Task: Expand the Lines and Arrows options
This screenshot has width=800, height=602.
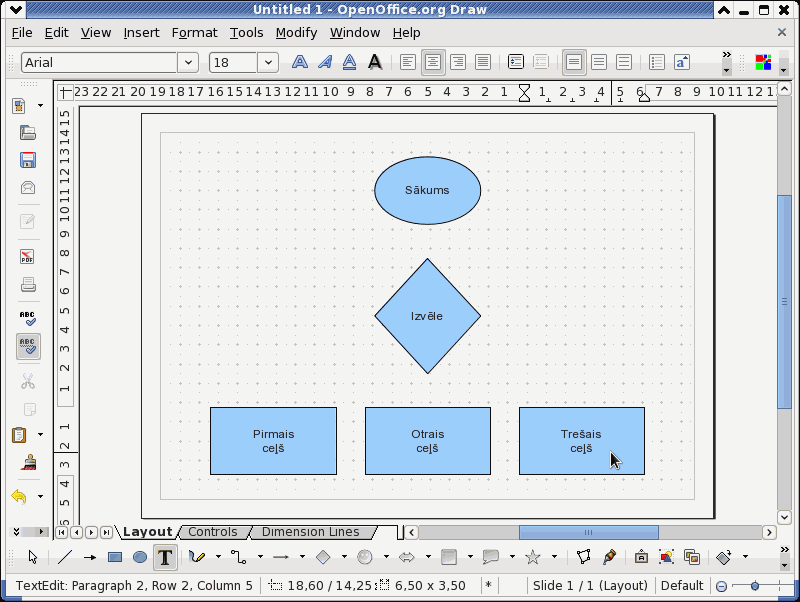Action: click(x=302, y=557)
